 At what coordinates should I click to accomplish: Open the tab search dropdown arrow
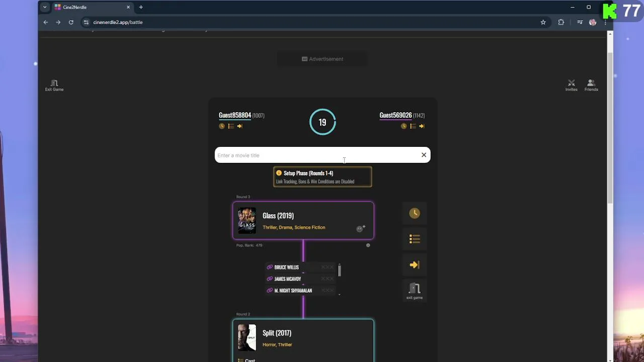tap(45, 7)
